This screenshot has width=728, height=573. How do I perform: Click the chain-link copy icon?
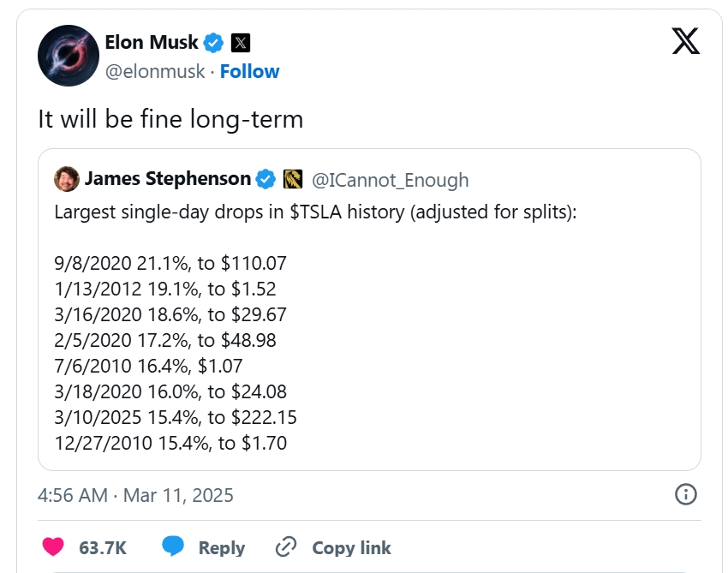pos(285,547)
